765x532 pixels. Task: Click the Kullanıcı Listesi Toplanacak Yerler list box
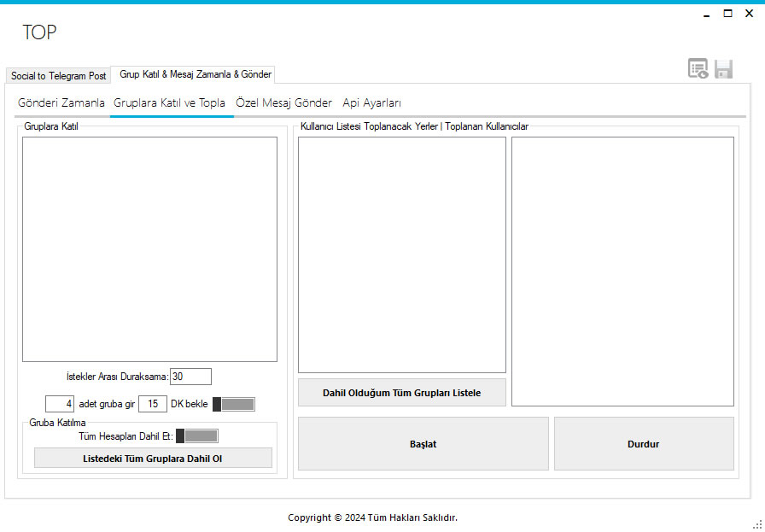pyautogui.click(x=402, y=254)
